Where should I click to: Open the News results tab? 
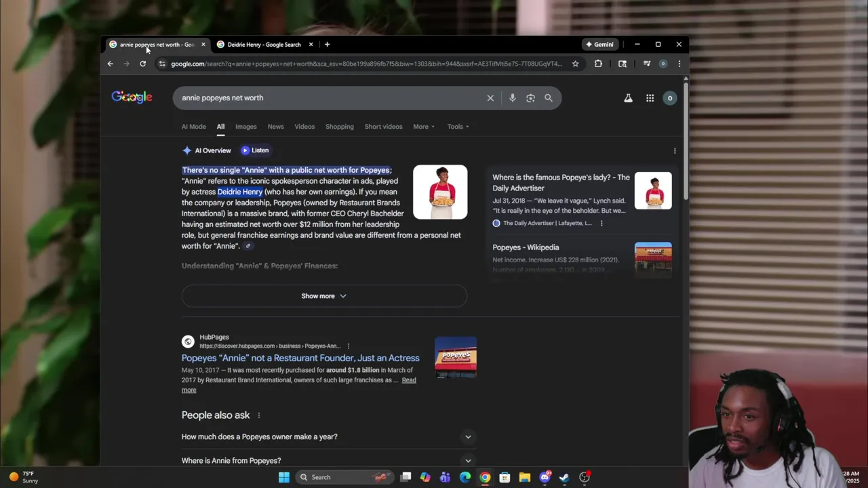pyautogui.click(x=275, y=127)
